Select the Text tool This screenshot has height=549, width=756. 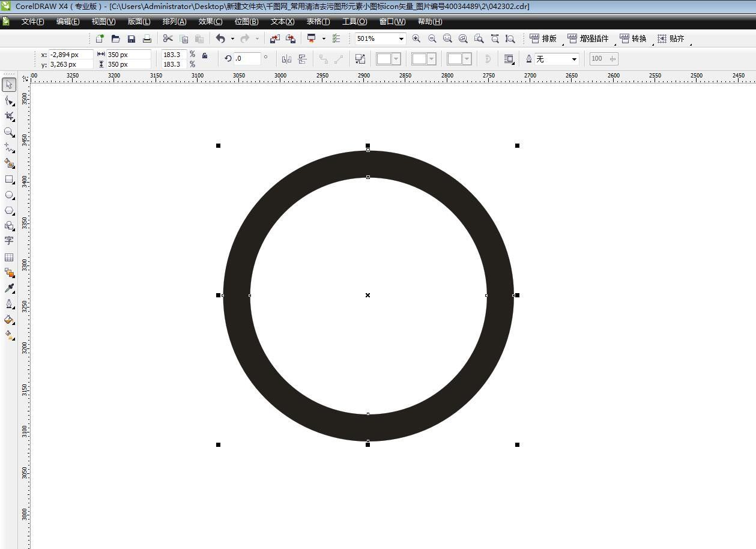coord(9,241)
